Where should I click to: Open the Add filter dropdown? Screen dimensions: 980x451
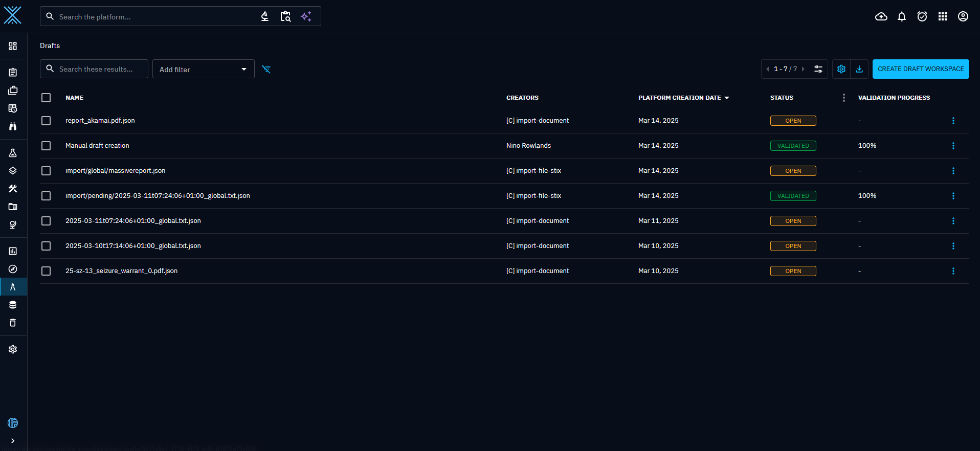tap(203, 69)
